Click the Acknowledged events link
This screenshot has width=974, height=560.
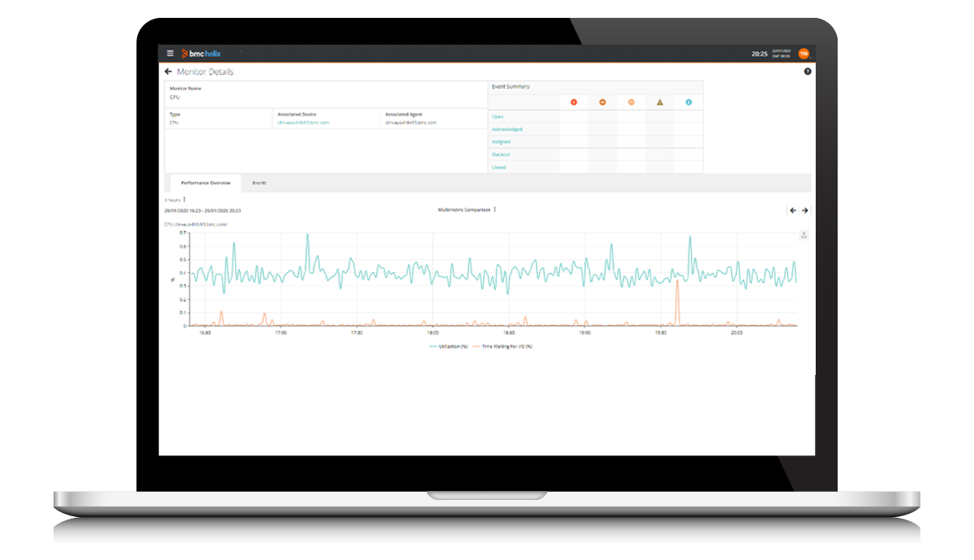[507, 129]
